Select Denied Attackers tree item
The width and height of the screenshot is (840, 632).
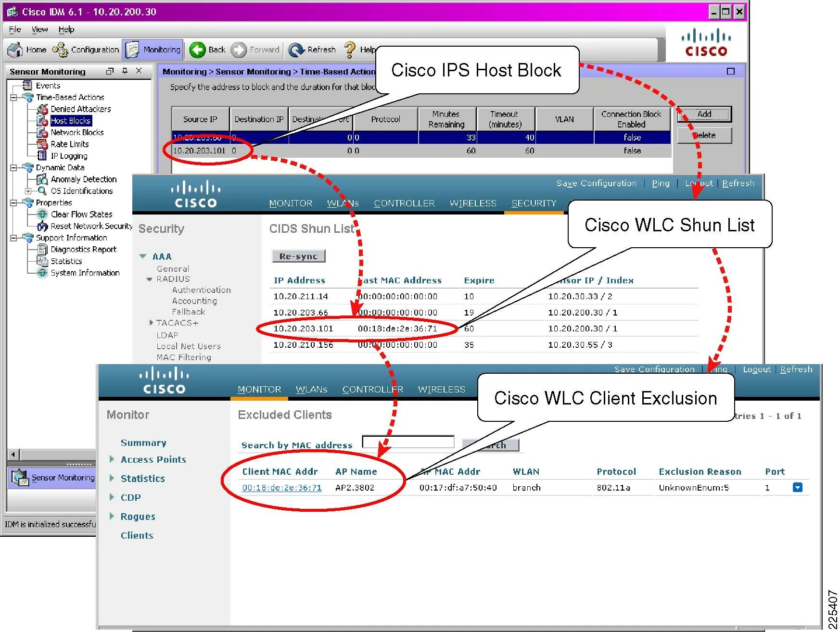tap(81, 109)
